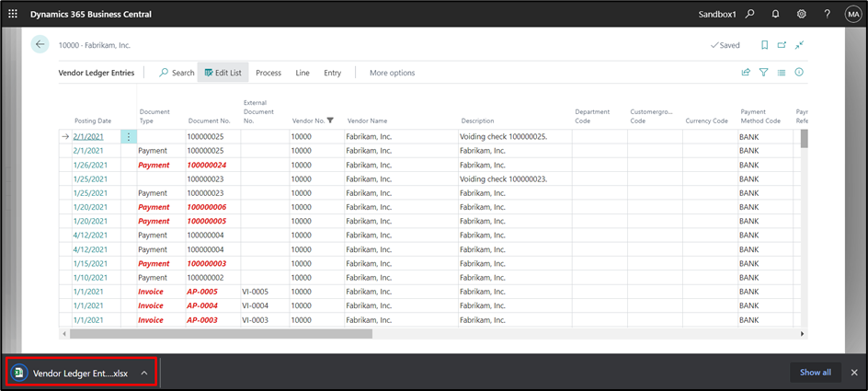868x391 pixels.
Task: Click description Voiding check 100000023.
Action: tap(504, 178)
